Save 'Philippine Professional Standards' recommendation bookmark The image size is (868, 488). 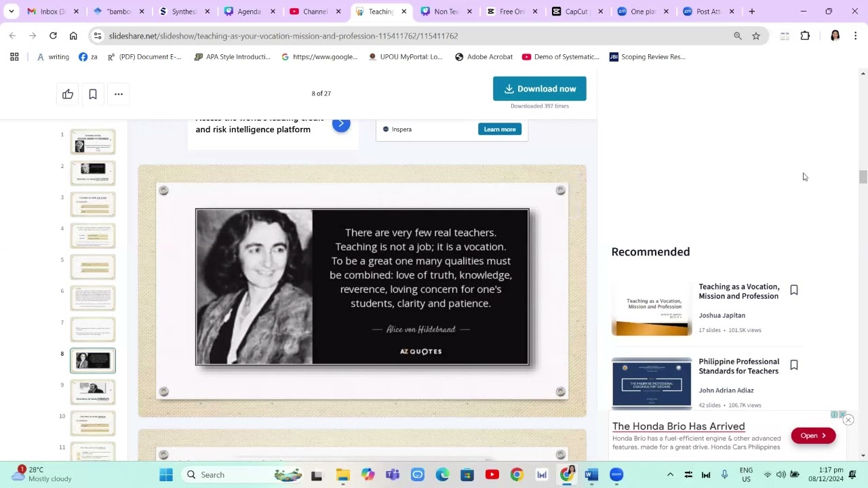pyautogui.click(x=794, y=365)
